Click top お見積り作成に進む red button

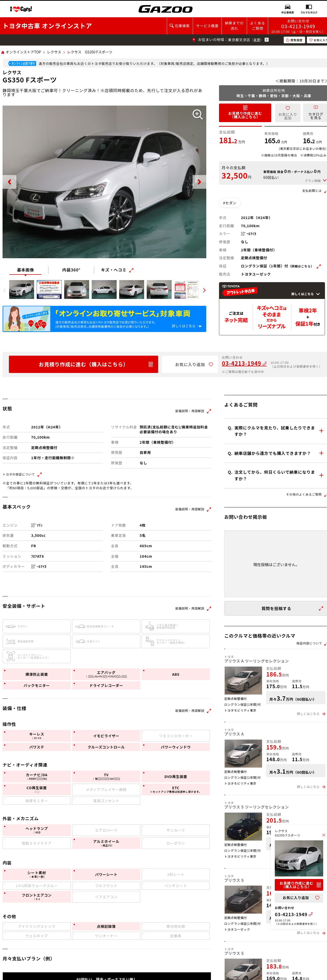coord(245,113)
